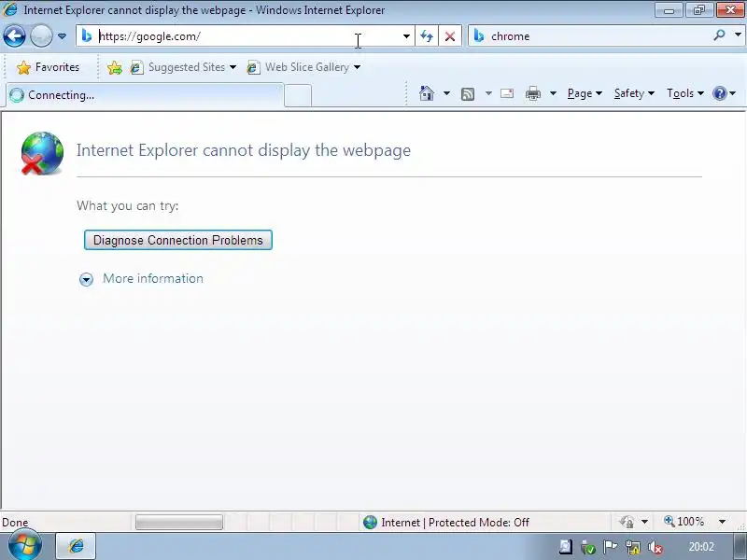Image resolution: width=747 pixels, height=560 pixels.
Task: Click the RSS Feeds icon
Action: 468,94
